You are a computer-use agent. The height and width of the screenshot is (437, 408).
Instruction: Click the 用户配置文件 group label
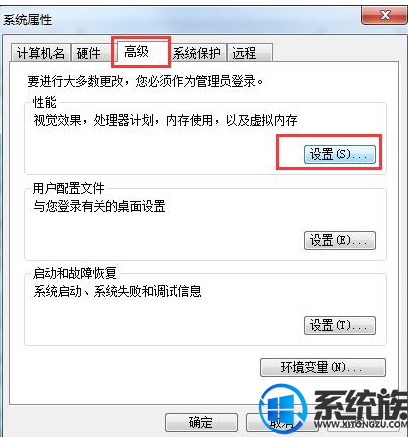click(68, 188)
